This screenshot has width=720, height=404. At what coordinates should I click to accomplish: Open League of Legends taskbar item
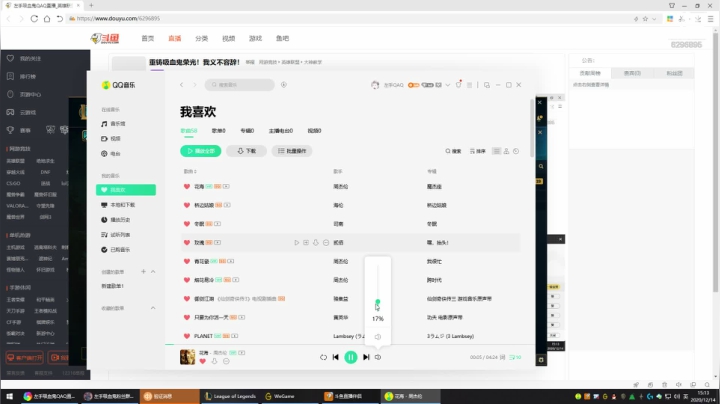[230, 396]
